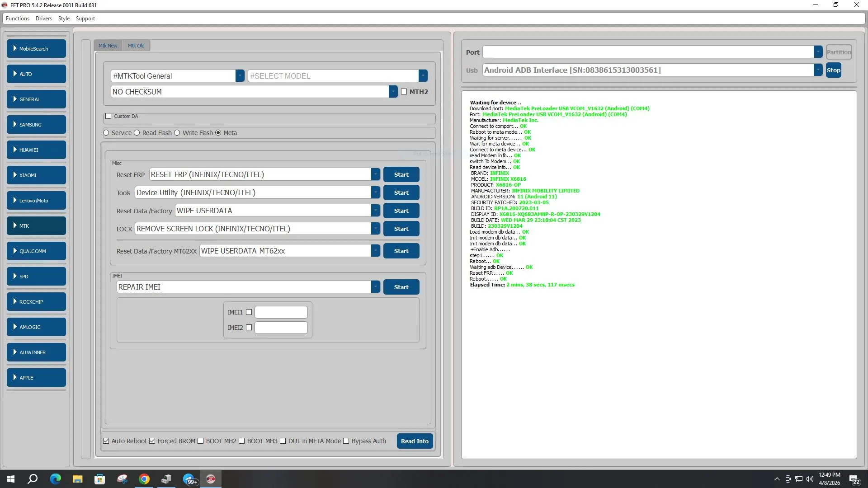Enable the MTH2 checkbox
Viewport: 868px width, 488px height.
click(x=404, y=92)
